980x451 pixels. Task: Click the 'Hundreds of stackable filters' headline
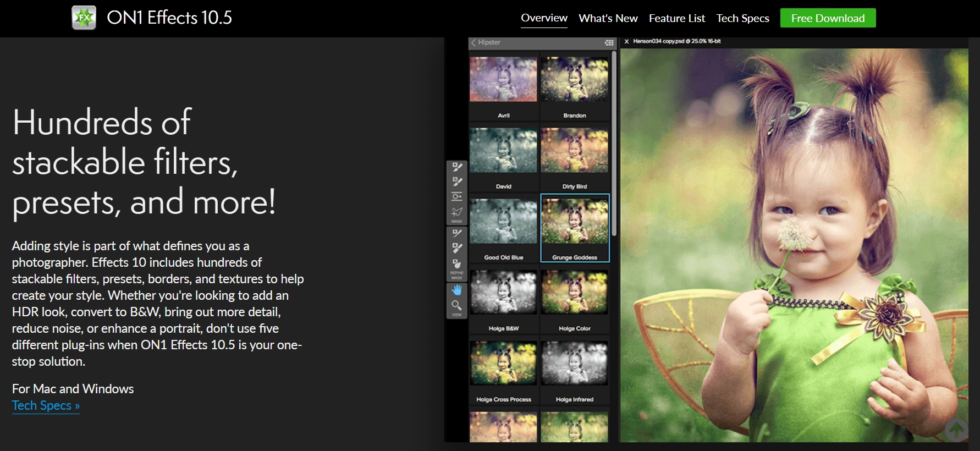144,162
